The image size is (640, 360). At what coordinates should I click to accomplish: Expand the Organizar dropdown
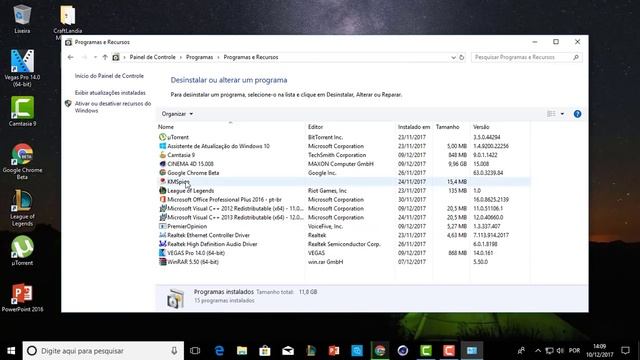click(177, 114)
